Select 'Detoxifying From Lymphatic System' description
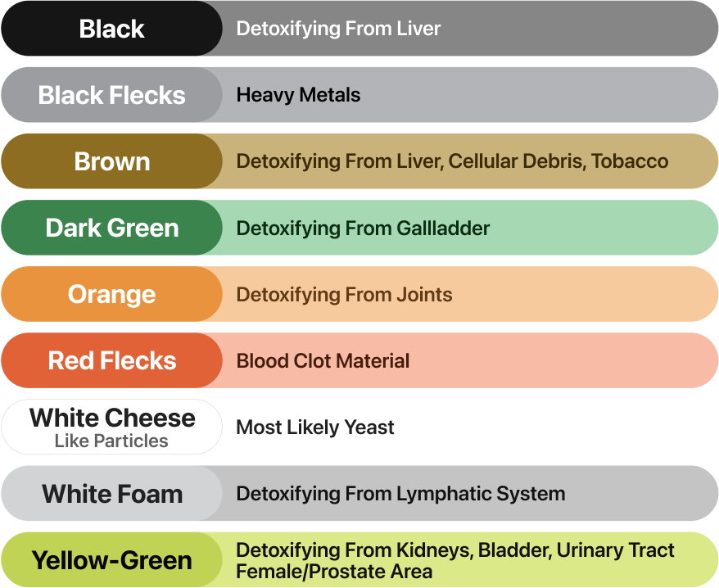The width and height of the screenshot is (719, 588). [x=400, y=494]
